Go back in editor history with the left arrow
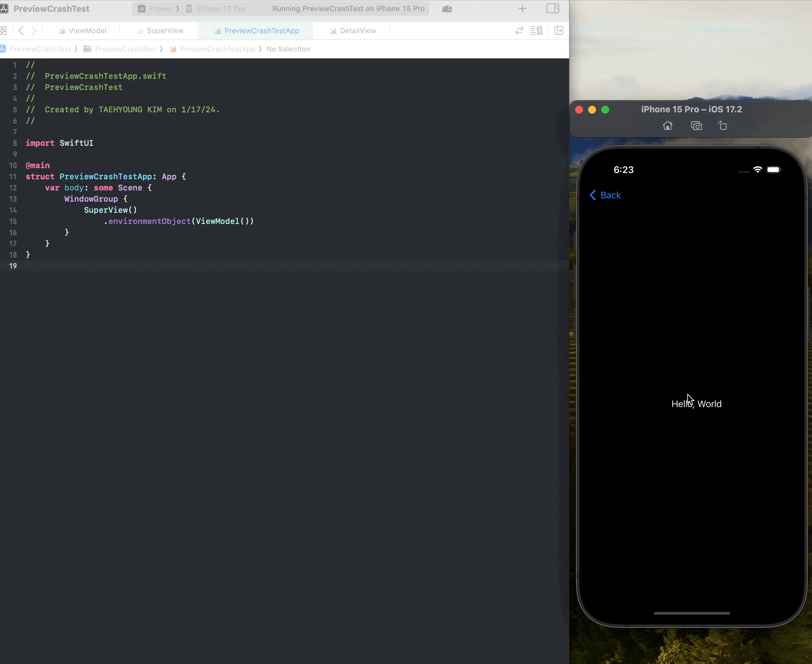Image resolution: width=812 pixels, height=664 pixels. [21, 31]
